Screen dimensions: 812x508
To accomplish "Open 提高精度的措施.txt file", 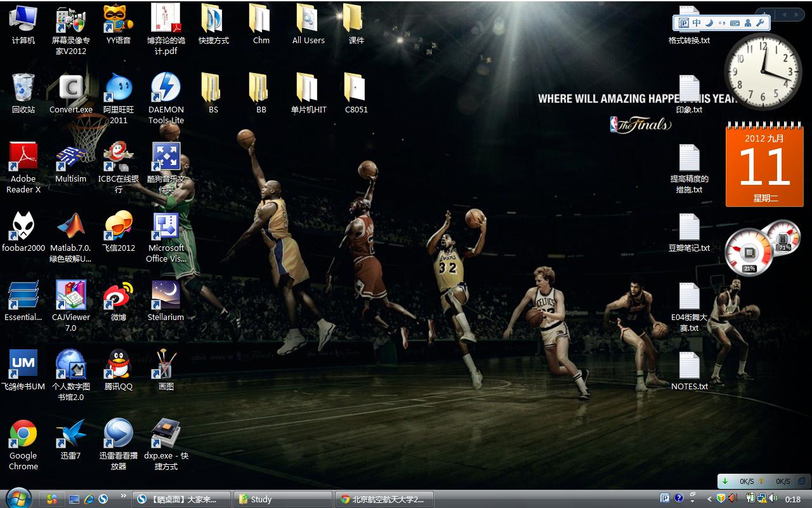I will coord(690,168).
